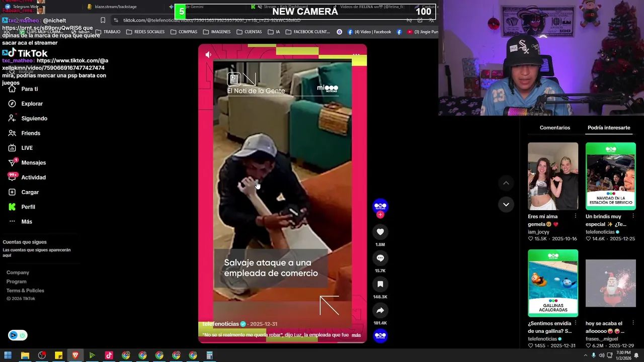Open the sound disc of the video

click(380, 335)
